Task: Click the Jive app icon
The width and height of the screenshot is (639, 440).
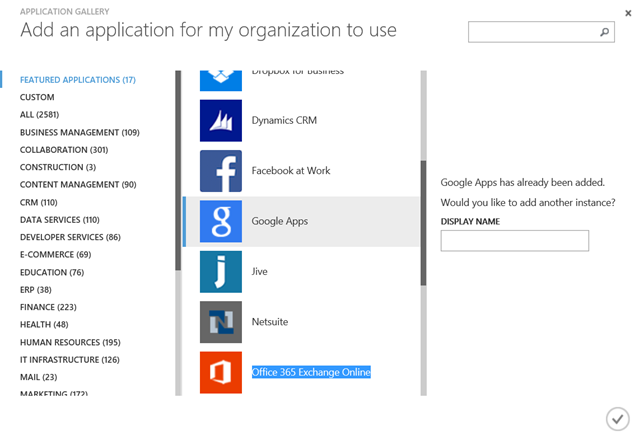Action: [x=220, y=272]
